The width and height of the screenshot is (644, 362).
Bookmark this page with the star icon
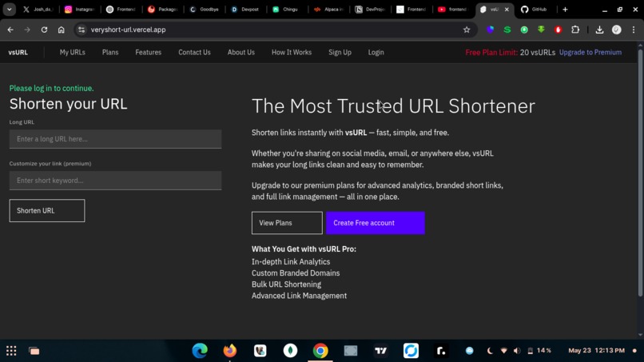pos(467,30)
